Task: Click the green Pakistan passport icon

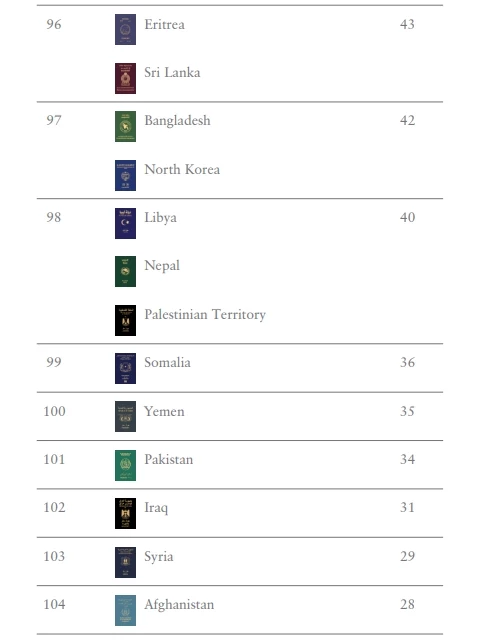Action: coord(125,466)
